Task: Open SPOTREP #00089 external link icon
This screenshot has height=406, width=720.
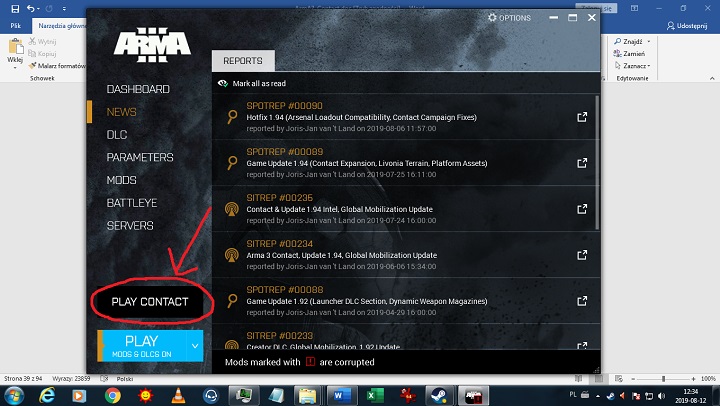Action: [x=582, y=163]
